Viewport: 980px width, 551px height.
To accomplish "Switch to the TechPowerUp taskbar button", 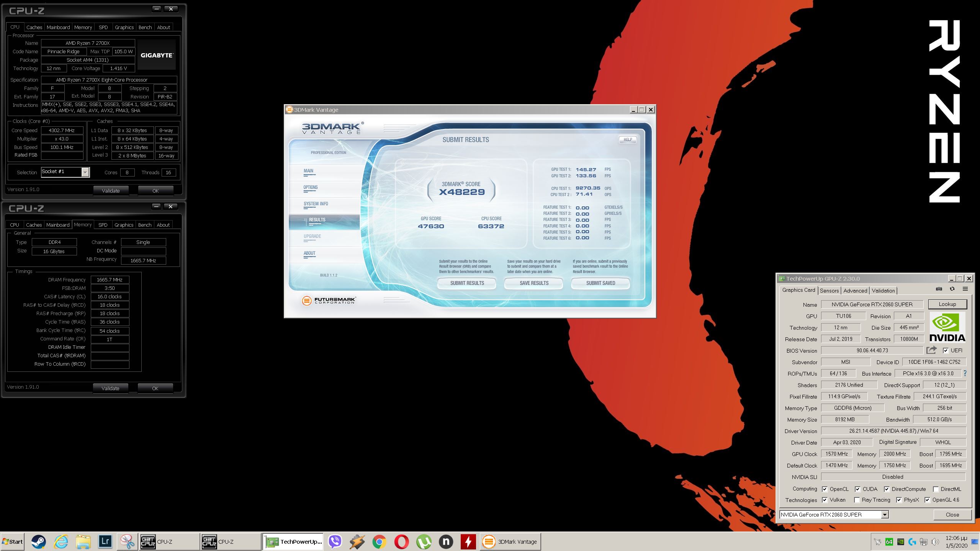I will (x=293, y=541).
